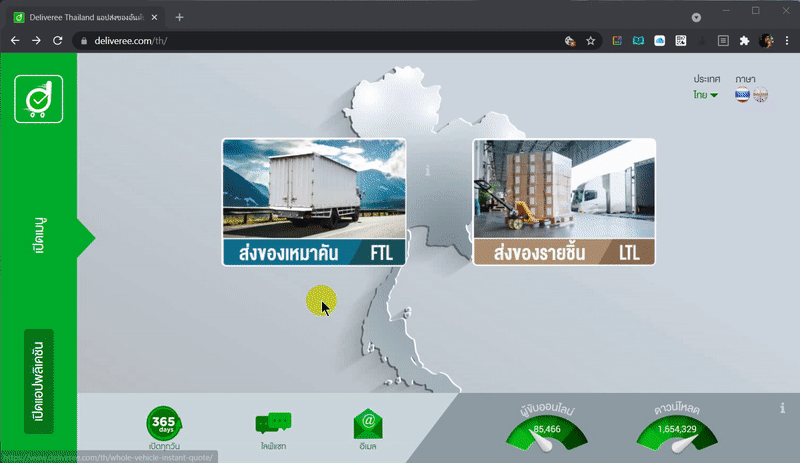
Task: Select the FTL ส่งของเหมาคัน card
Action: tap(314, 202)
